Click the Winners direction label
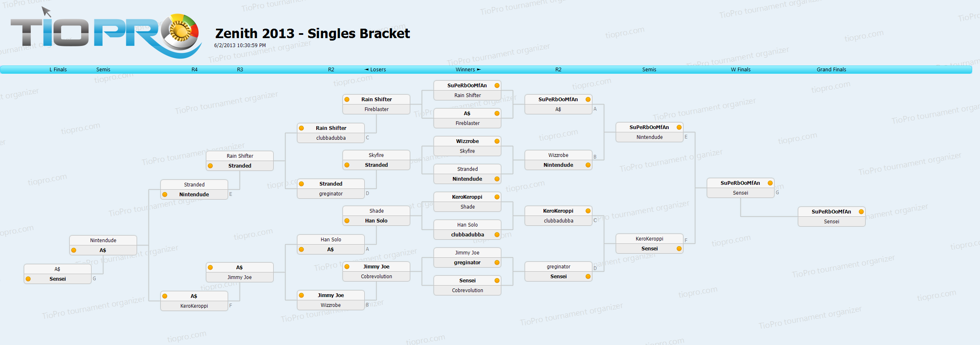 click(x=468, y=70)
